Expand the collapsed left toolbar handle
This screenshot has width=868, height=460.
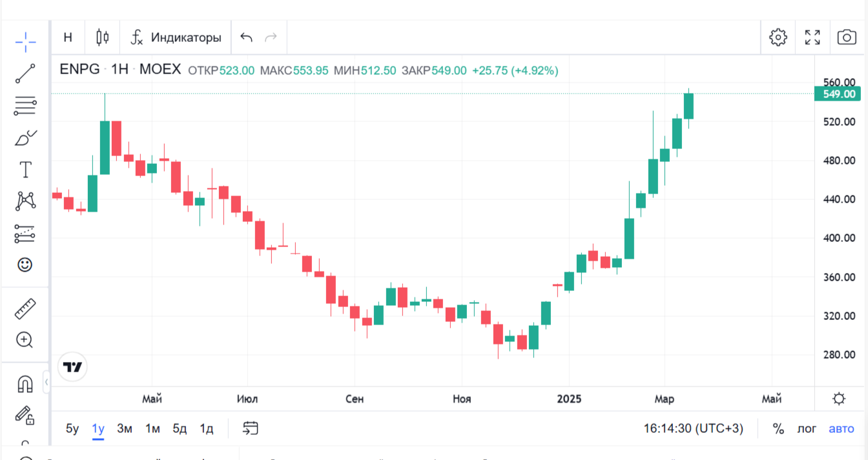[46, 383]
